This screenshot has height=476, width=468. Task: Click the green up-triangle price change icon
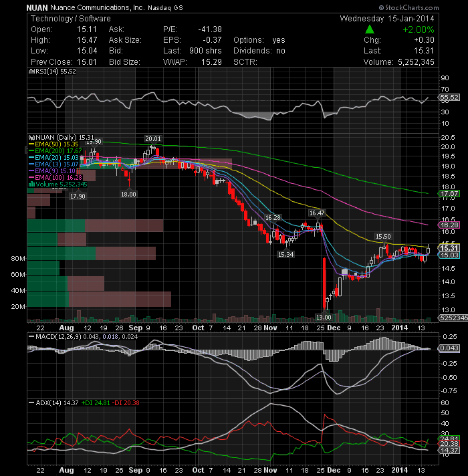(369, 29)
